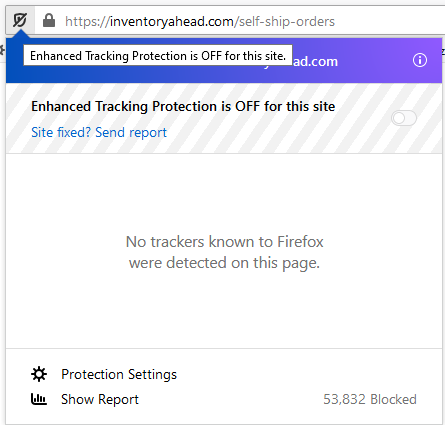Image resolution: width=445 pixels, height=425 pixels.
Task: Click the crossed-out tracking protection shield icon
Action: click(x=20, y=20)
